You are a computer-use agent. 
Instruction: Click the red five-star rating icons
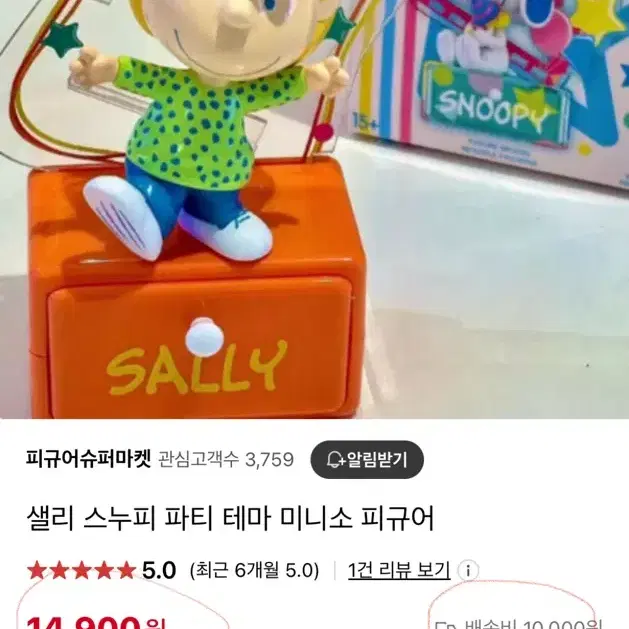(x=81, y=570)
